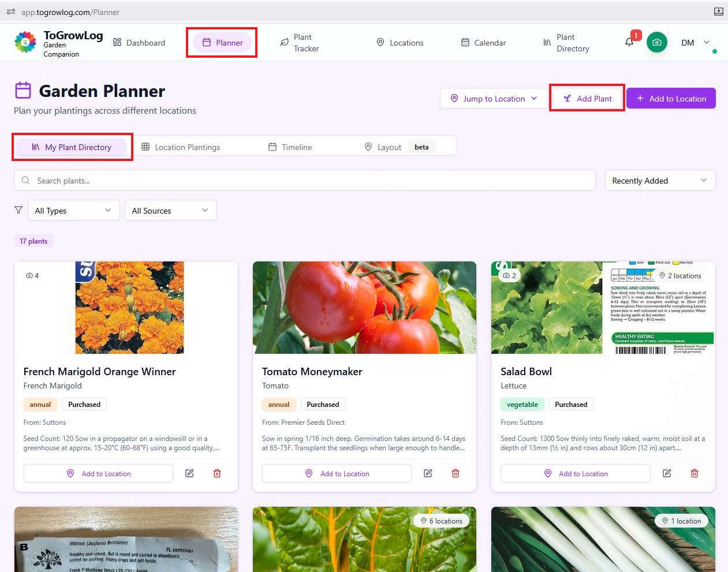This screenshot has width=728, height=572.
Task: Click the green camera icon in the header
Action: click(x=657, y=42)
